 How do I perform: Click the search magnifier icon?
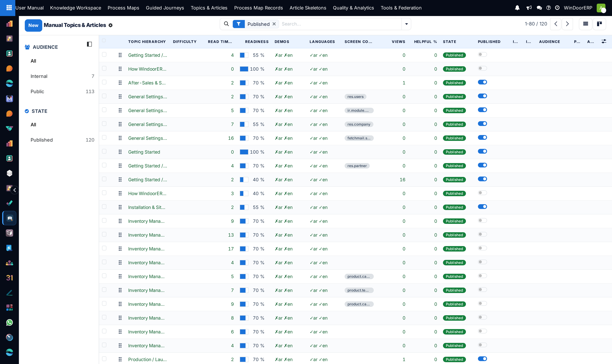tap(226, 24)
